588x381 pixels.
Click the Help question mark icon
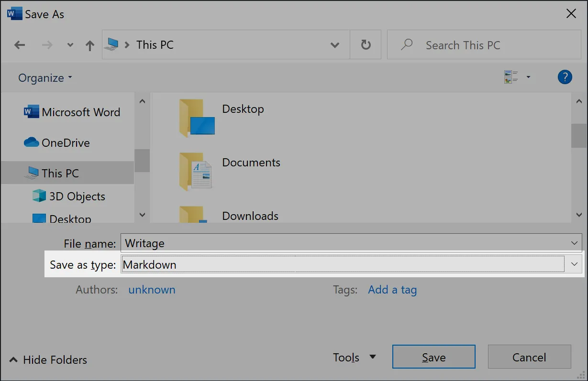[x=565, y=77]
